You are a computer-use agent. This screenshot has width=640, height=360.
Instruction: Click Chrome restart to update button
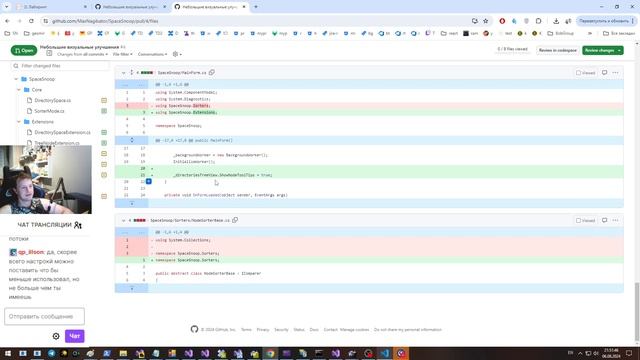pos(606,21)
